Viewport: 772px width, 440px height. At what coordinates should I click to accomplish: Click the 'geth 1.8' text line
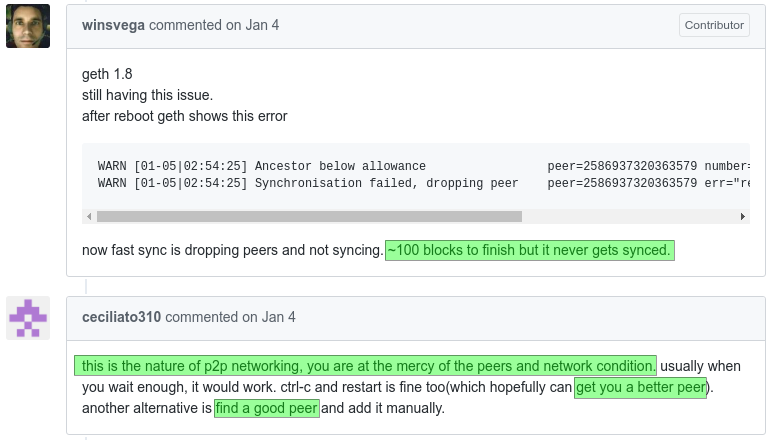pos(107,74)
